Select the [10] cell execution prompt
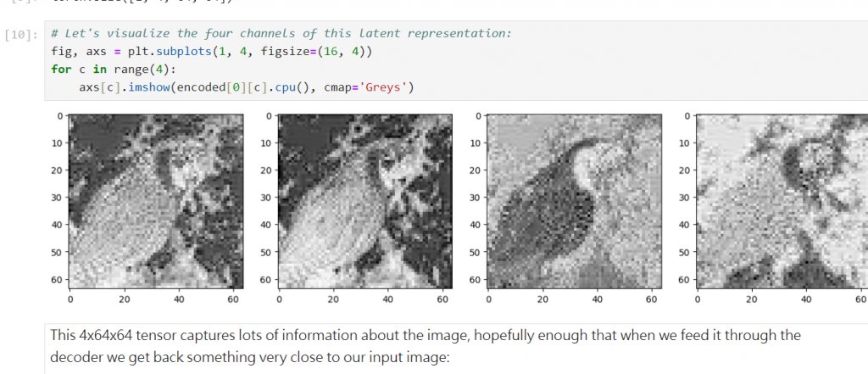Screen dimensions: 868x374 (x=21, y=35)
